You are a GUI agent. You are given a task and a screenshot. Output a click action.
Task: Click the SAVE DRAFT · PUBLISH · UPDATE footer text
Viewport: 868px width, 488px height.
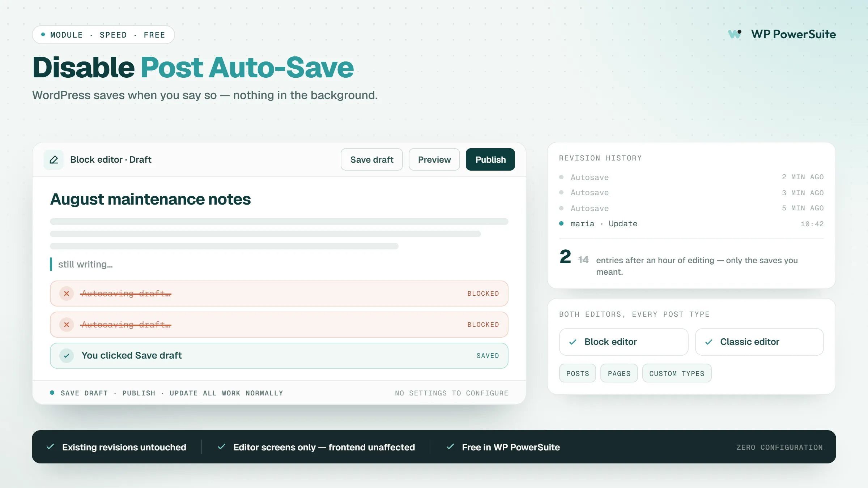pos(172,393)
